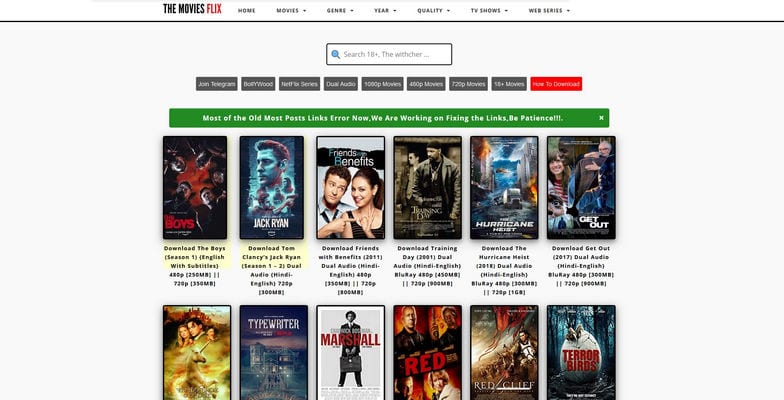Image resolution: width=784 pixels, height=400 pixels.
Task: Click the magnifier search icon
Action: pyautogui.click(x=336, y=54)
